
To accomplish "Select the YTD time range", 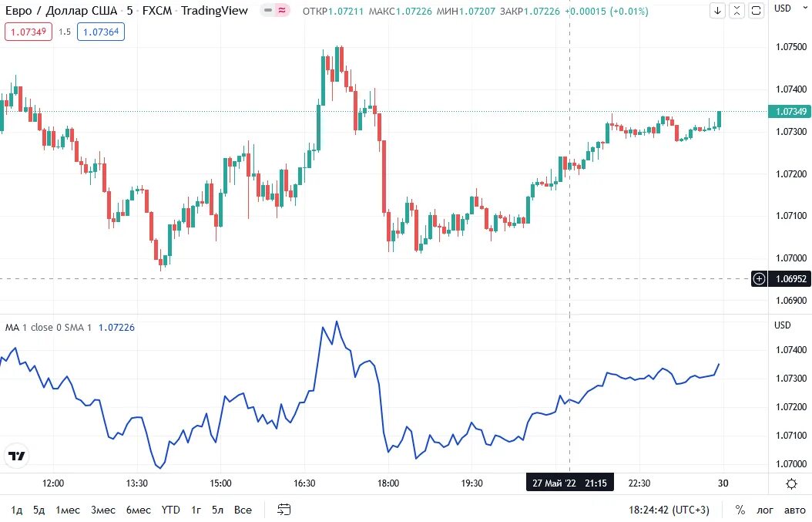I will 170,510.
